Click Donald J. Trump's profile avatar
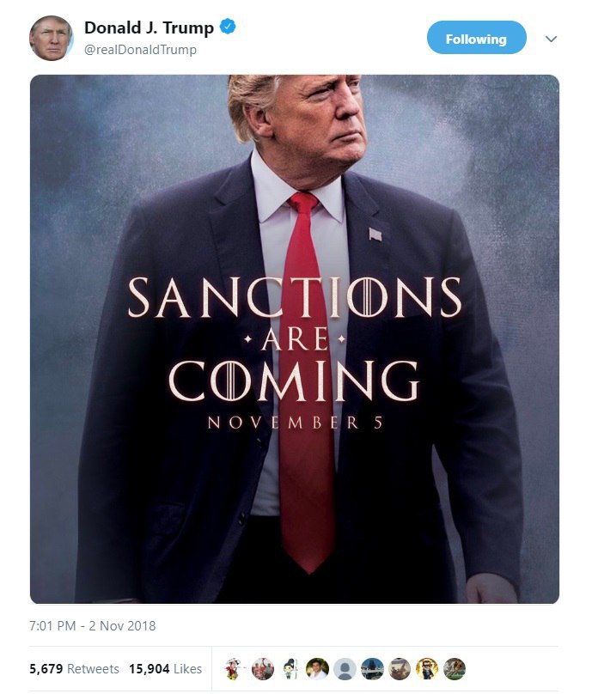The width and height of the screenshot is (592, 700). (51, 39)
